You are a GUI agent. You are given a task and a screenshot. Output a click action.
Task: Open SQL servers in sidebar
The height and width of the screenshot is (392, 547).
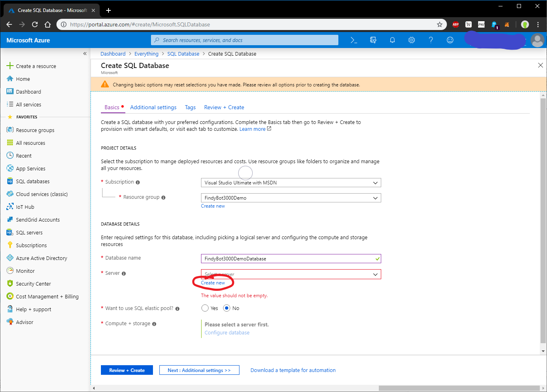point(29,232)
